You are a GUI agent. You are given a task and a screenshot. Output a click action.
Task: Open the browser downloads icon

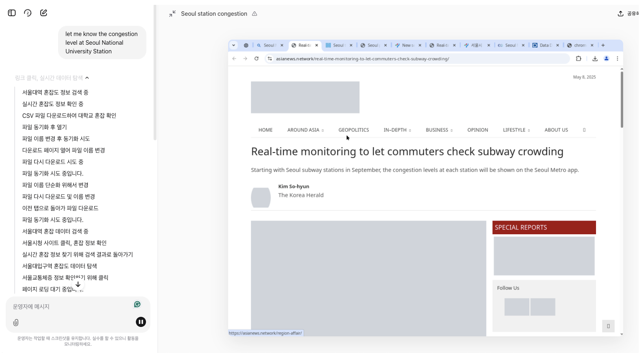pyautogui.click(x=595, y=59)
